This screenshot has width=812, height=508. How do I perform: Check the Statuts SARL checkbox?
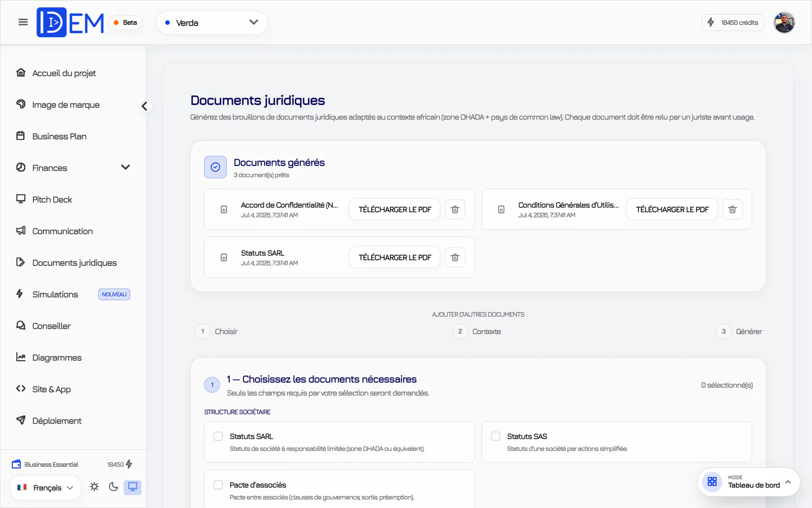coord(218,436)
